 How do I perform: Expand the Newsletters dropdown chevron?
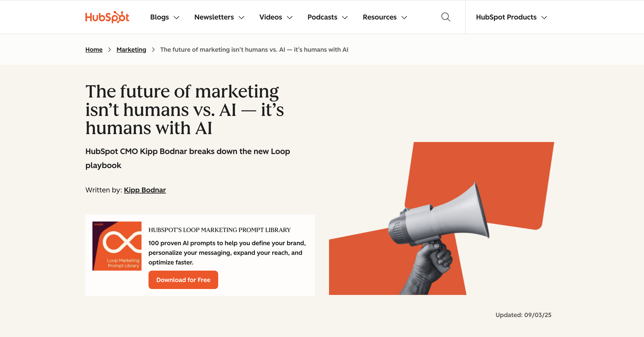pos(241,18)
